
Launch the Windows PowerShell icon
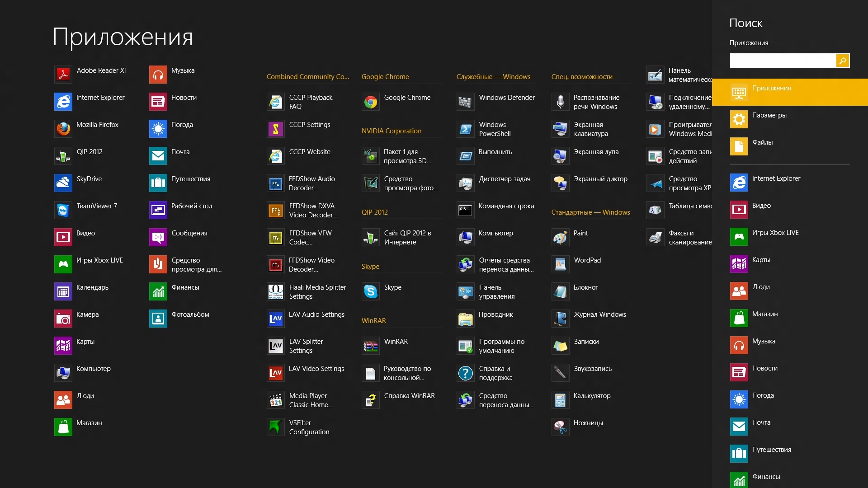[466, 129]
